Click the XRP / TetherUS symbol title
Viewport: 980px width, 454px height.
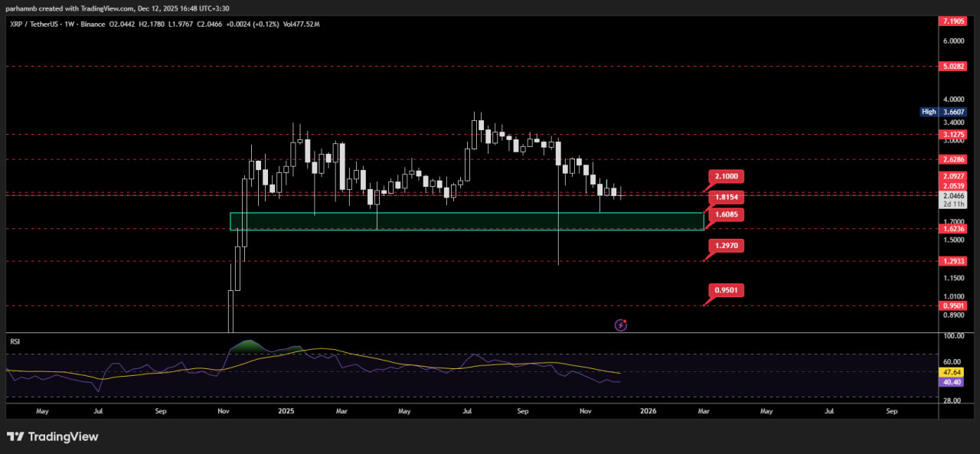pyautogui.click(x=38, y=24)
